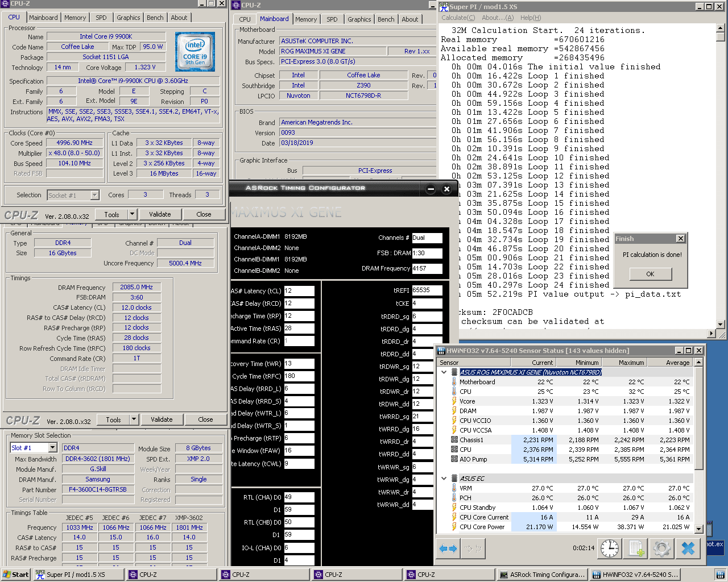Open Super PI from the taskbar
728x582 pixels.
[x=77, y=575]
